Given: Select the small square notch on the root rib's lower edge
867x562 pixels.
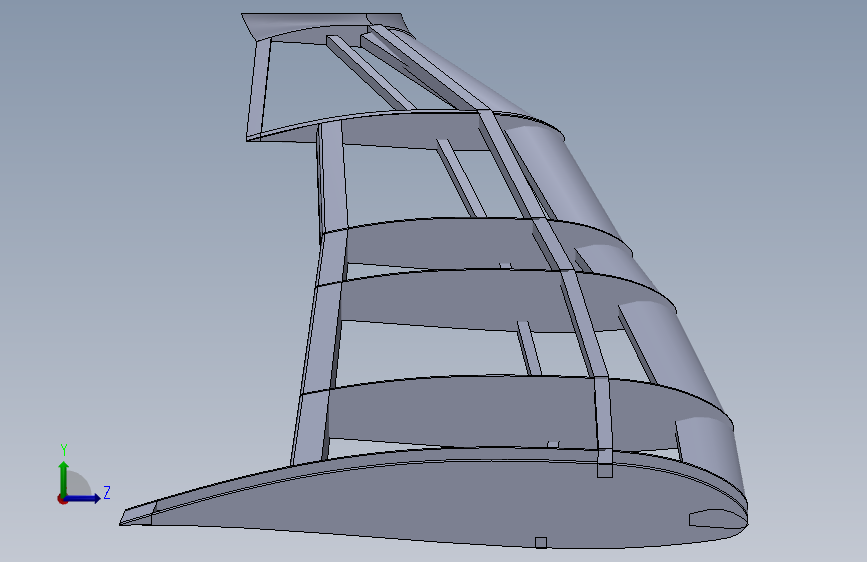Looking at the screenshot, I should click(541, 543).
